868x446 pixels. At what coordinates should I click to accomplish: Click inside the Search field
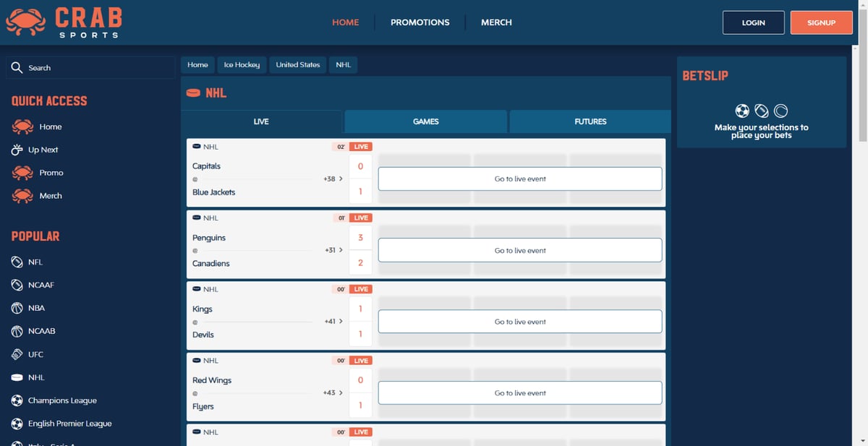(x=98, y=68)
